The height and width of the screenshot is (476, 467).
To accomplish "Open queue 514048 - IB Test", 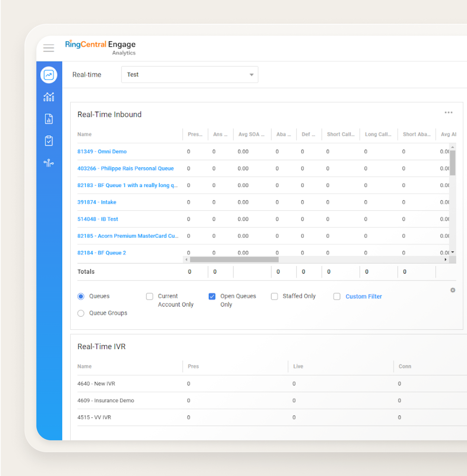I will [x=98, y=219].
